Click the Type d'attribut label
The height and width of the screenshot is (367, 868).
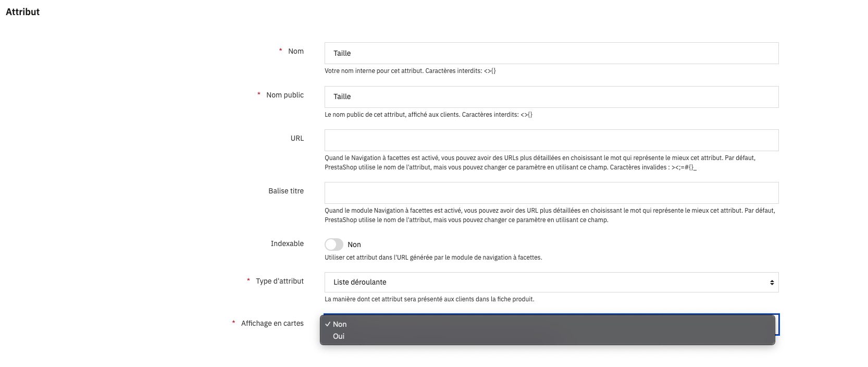(x=279, y=281)
